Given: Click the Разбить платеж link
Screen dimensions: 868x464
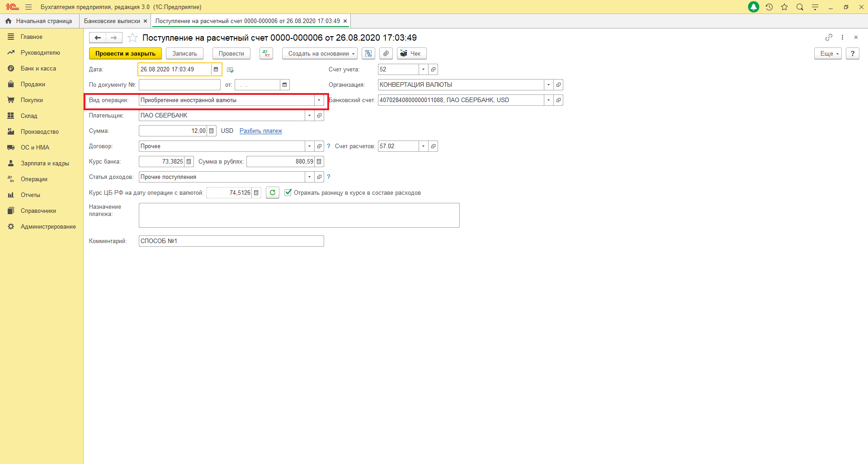Looking at the screenshot, I should pyautogui.click(x=261, y=131).
